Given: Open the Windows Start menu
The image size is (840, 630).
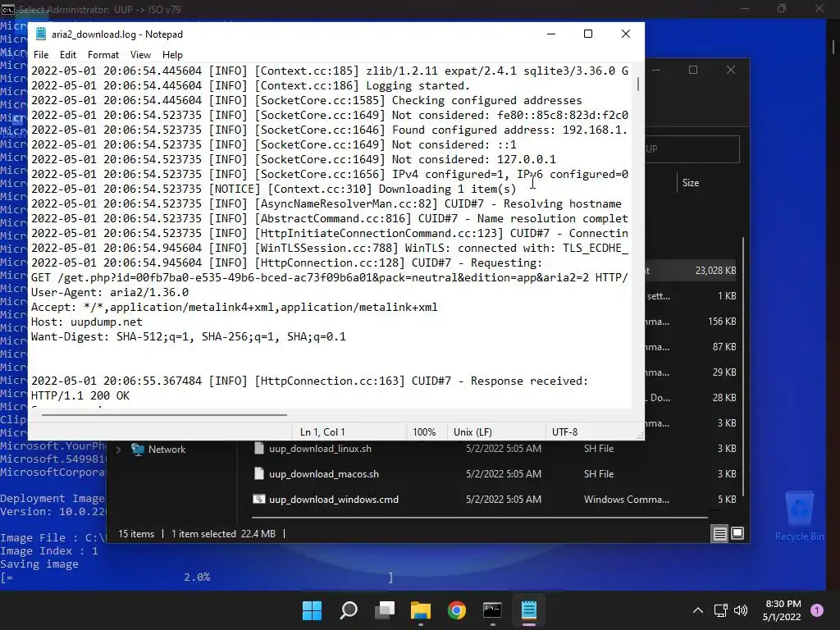Looking at the screenshot, I should tap(313, 610).
